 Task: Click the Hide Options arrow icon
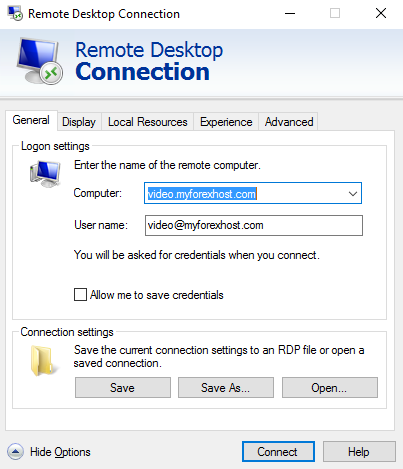tap(15, 452)
